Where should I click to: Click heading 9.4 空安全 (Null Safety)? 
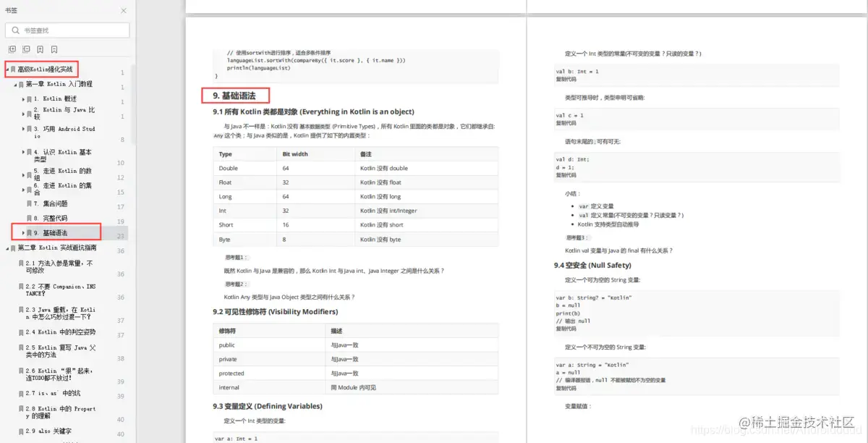pyautogui.click(x=592, y=265)
